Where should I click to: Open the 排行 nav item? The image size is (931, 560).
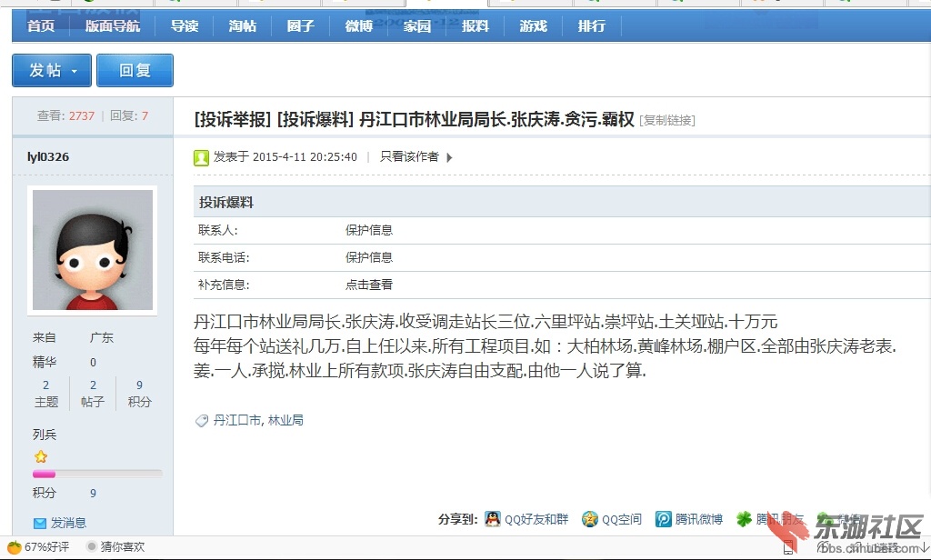click(x=591, y=26)
